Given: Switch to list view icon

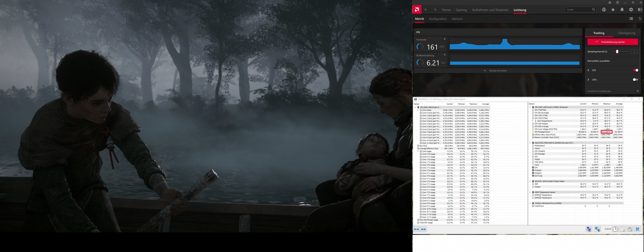Looking at the screenshot, I should [x=631, y=18].
